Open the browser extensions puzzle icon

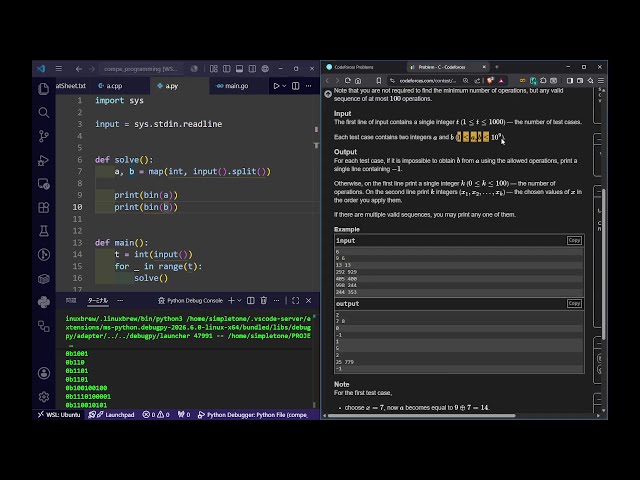pyautogui.click(x=543, y=81)
